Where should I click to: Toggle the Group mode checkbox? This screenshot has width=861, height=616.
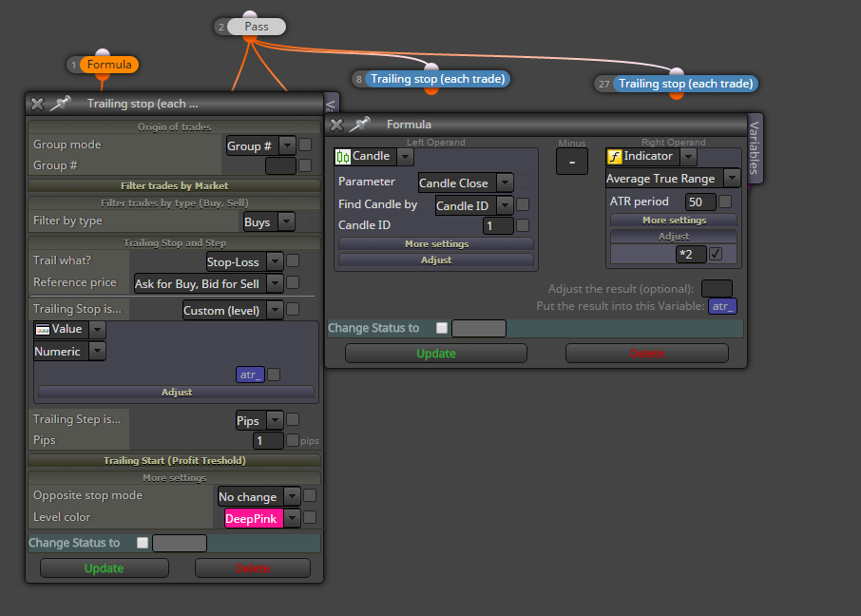(x=305, y=144)
